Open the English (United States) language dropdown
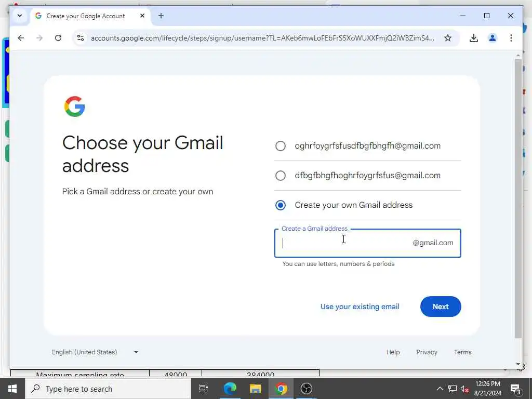This screenshot has height=399, width=532. 95,352
